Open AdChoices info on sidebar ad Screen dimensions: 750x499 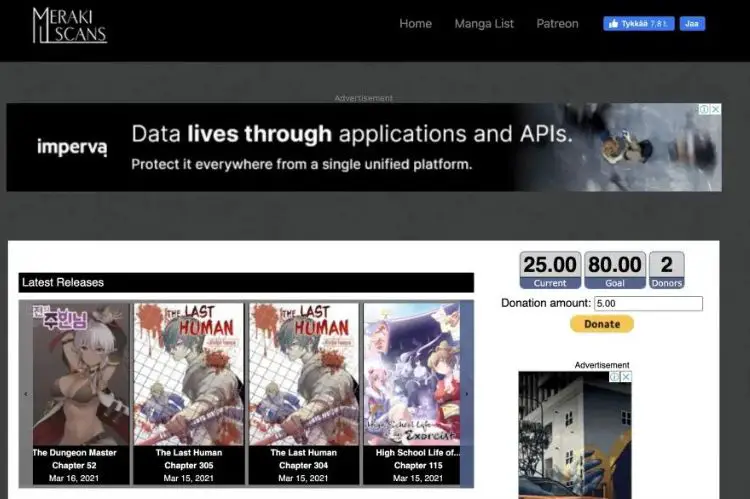615,377
